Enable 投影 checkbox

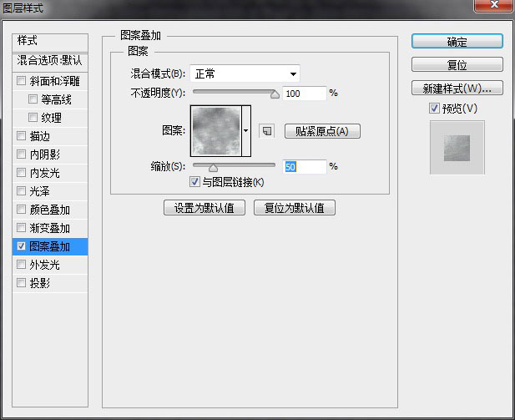(x=22, y=283)
